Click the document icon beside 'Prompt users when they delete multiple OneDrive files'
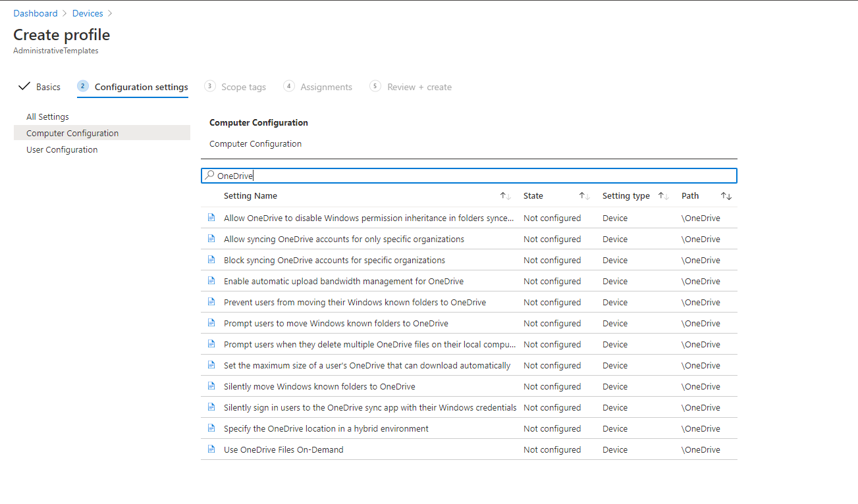 (211, 343)
